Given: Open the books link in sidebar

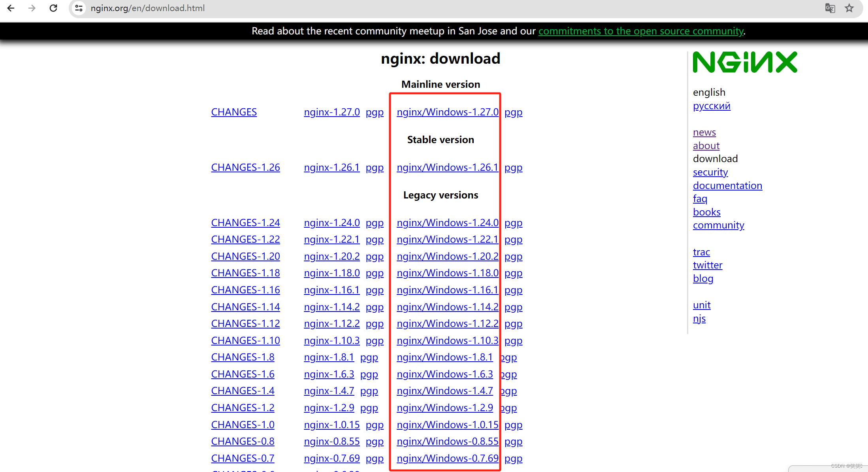Looking at the screenshot, I should click(706, 212).
